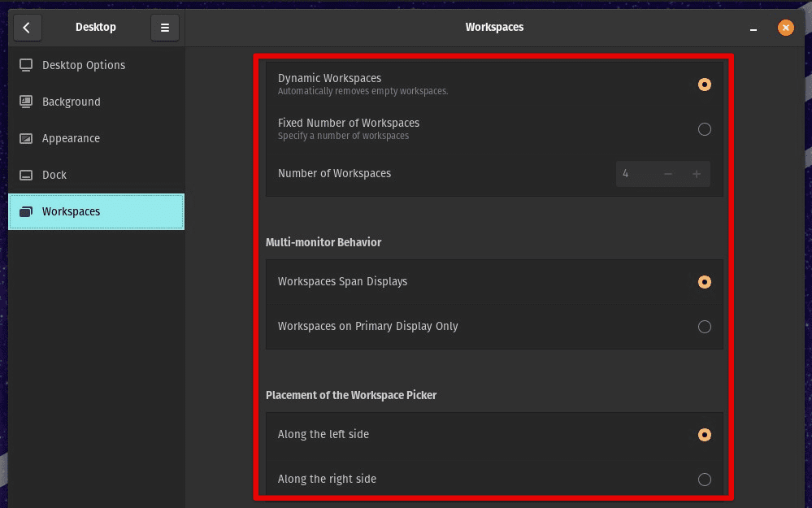Click 'Automatically removes empty workspaces.' description

point(363,91)
